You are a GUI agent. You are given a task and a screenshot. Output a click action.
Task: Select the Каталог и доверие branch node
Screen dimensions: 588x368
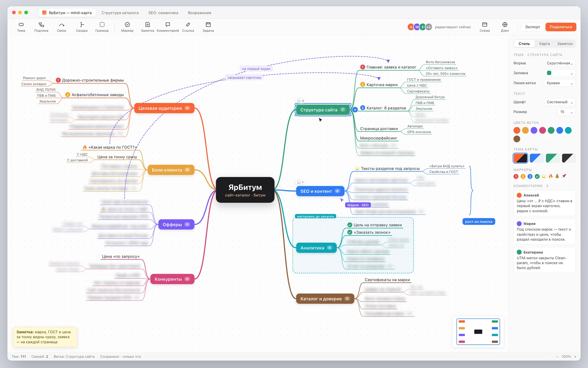[x=325, y=299]
